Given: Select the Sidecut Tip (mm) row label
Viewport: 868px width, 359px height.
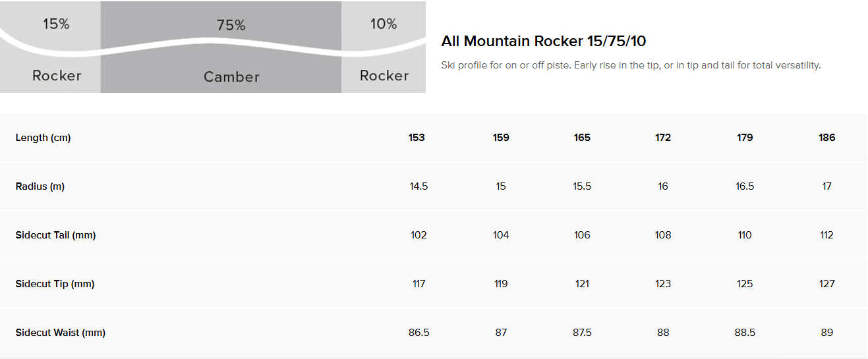Looking at the screenshot, I should [55, 284].
